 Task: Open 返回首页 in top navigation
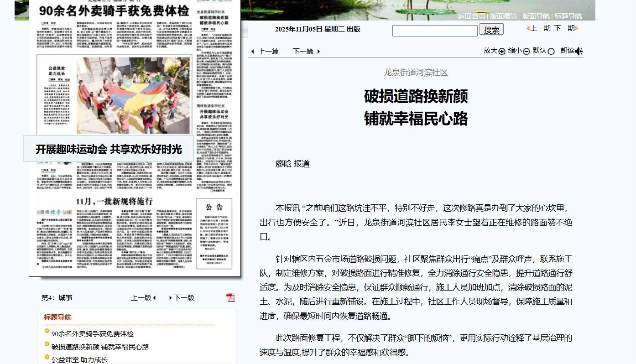point(471,16)
